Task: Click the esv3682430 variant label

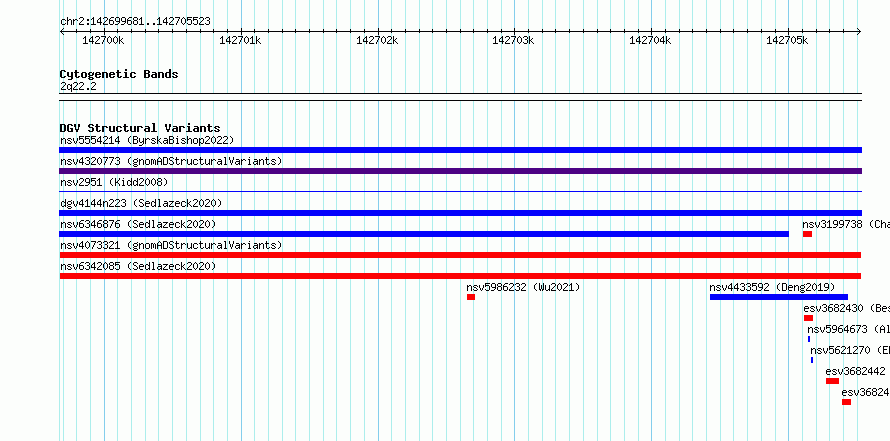Action: click(x=846, y=308)
